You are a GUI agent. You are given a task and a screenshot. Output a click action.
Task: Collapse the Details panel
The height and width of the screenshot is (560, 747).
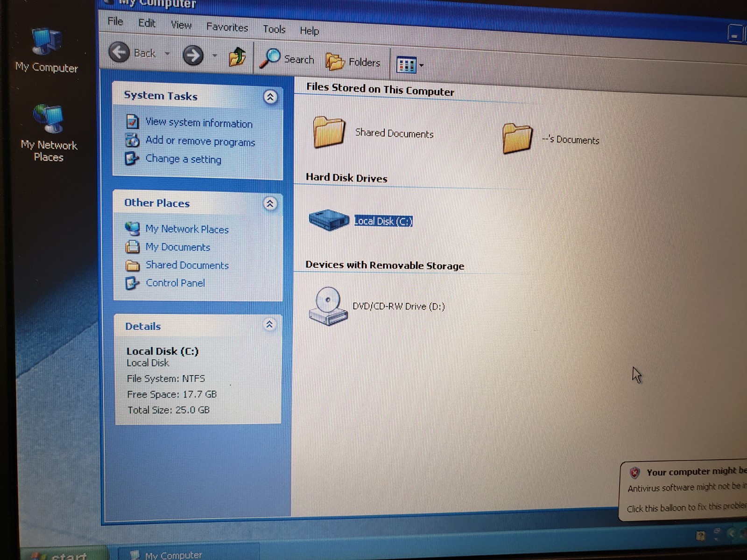[269, 324]
